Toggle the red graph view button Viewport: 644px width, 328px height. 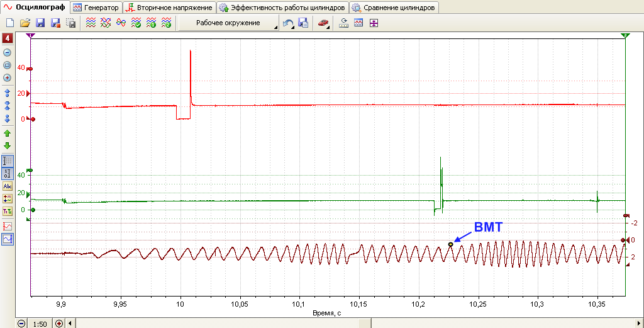[x=8, y=226]
